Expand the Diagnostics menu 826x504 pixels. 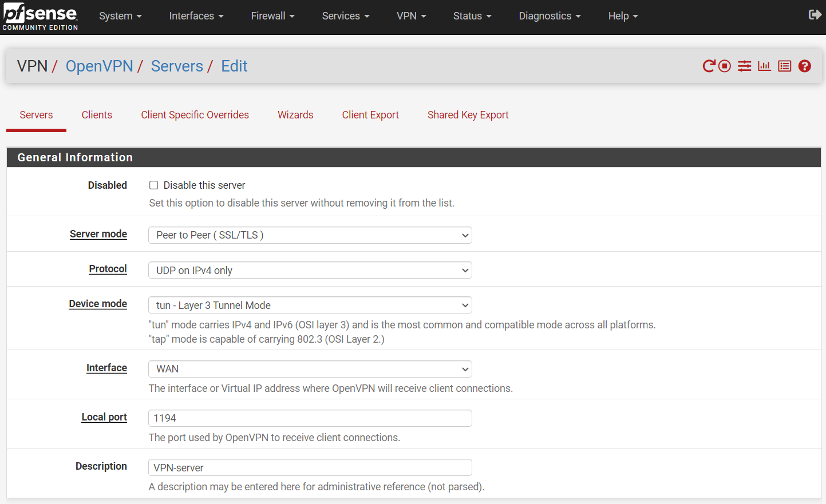click(550, 16)
